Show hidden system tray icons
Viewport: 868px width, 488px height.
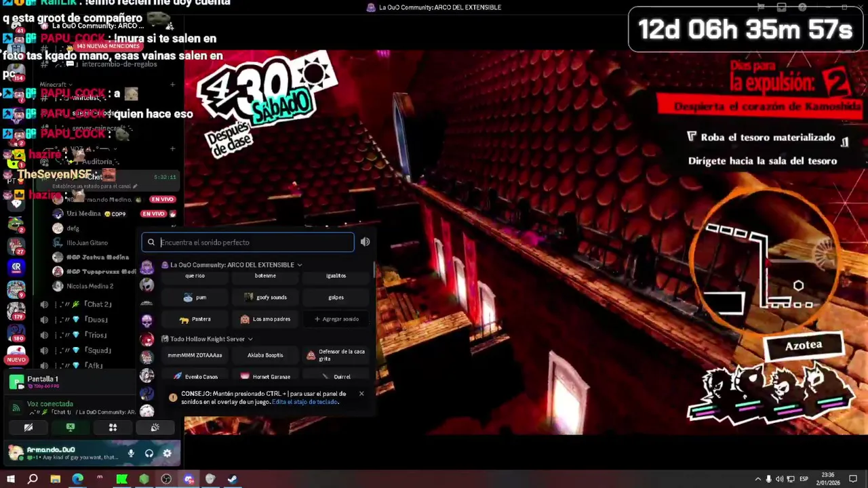pyautogui.click(x=758, y=479)
